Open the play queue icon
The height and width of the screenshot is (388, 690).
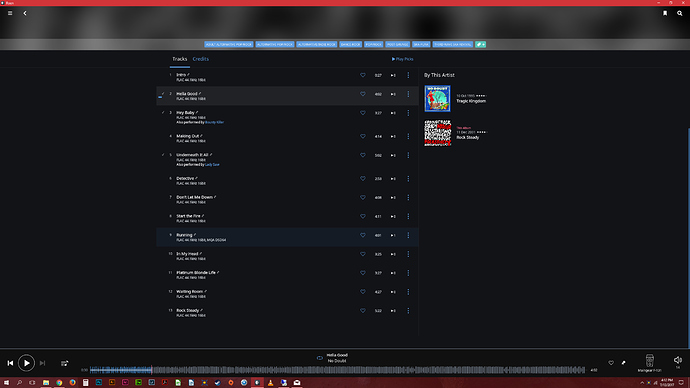tap(64, 363)
